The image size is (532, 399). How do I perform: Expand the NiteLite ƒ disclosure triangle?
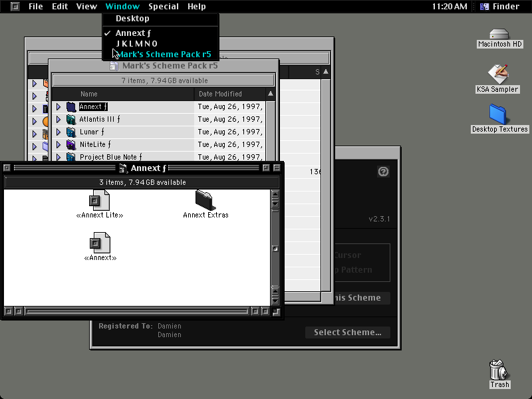click(x=59, y=145)
